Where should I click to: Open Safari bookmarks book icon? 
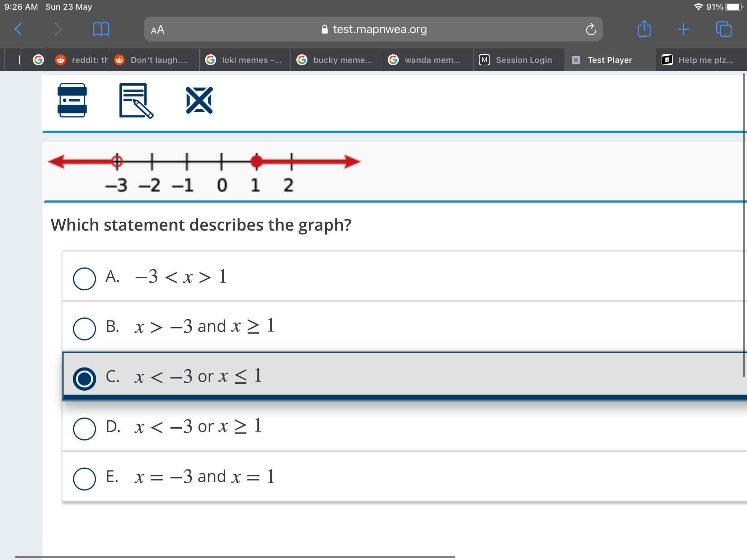pyautogui.click(x=101, y=29)
